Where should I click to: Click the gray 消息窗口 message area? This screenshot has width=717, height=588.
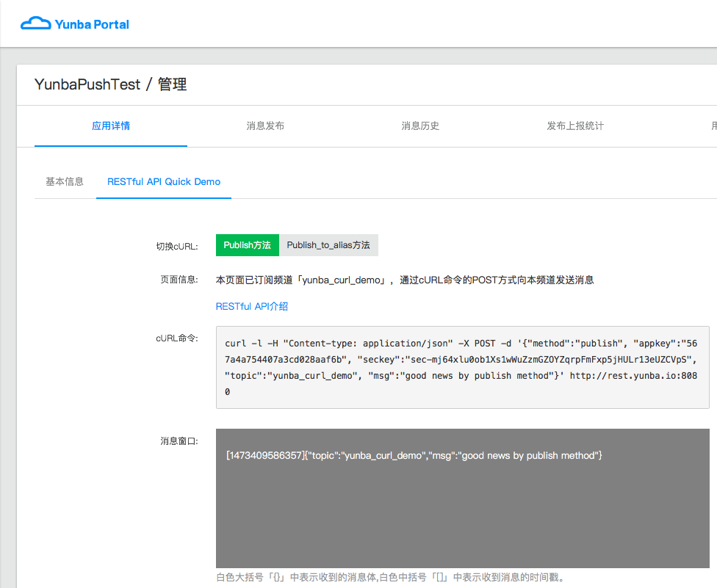pos(462,498)
